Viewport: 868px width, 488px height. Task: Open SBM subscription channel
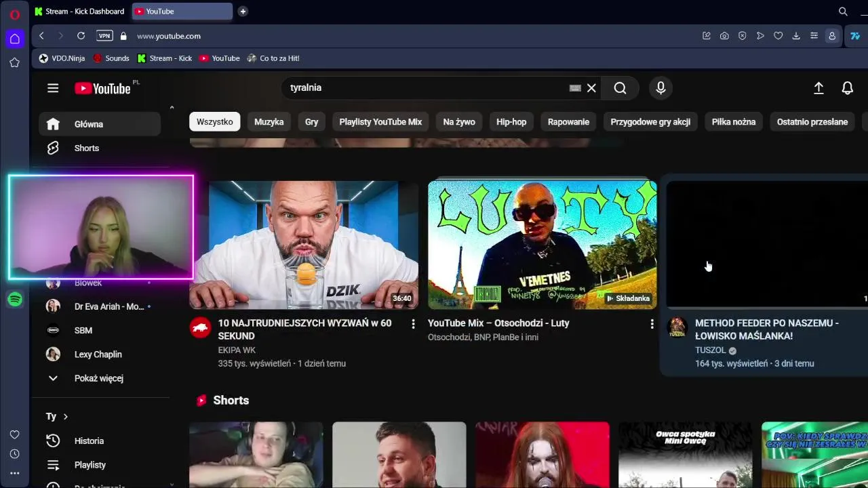99,330
